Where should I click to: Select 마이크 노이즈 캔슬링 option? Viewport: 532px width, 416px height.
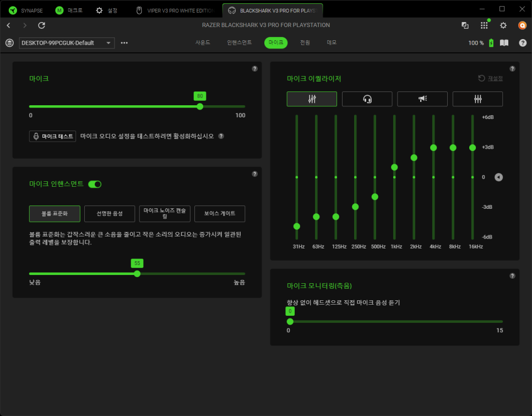tap(165, 213)
